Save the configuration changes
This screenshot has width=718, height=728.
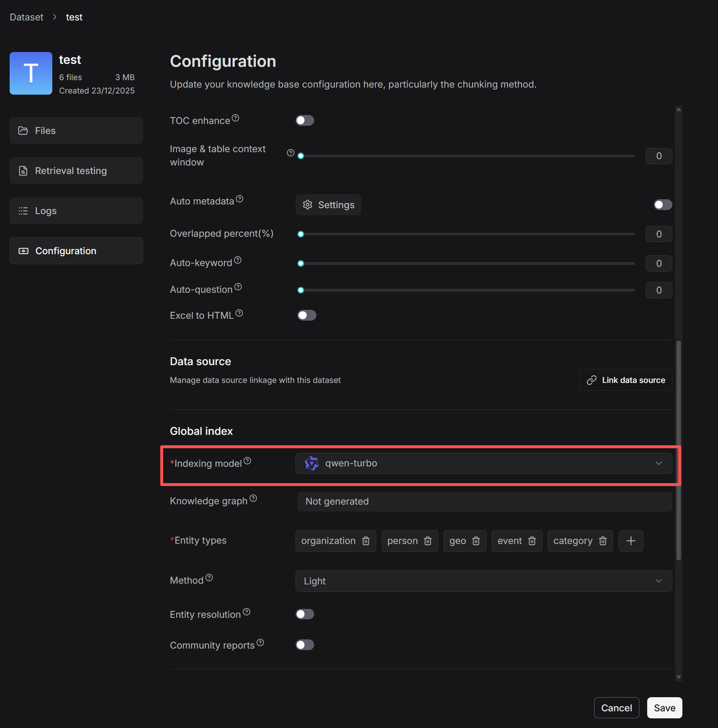[x=665, y=708]
